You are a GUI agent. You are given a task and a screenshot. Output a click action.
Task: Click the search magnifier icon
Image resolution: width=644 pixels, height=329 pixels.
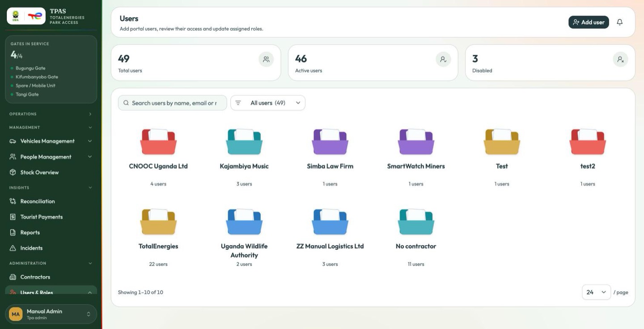point(126,103)
